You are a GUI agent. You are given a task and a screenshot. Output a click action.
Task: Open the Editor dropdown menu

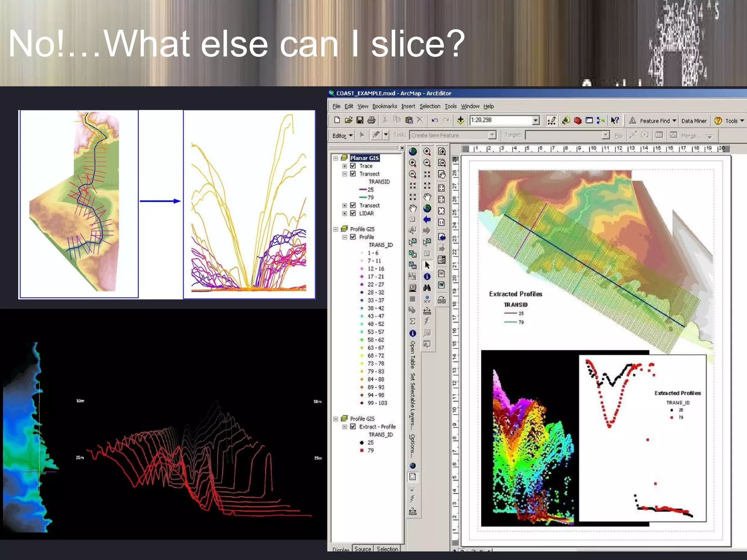342,136
